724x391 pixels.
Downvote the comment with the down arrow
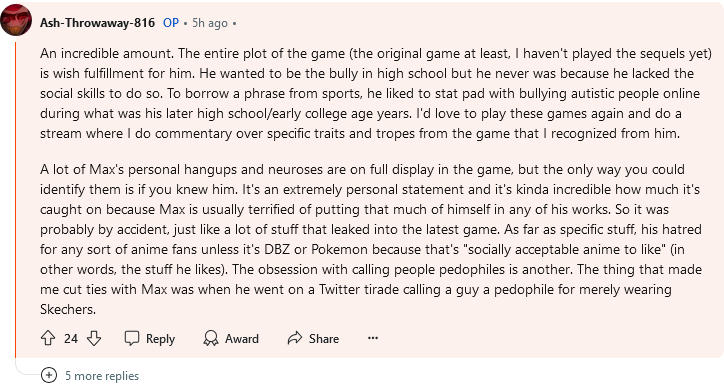94,338
